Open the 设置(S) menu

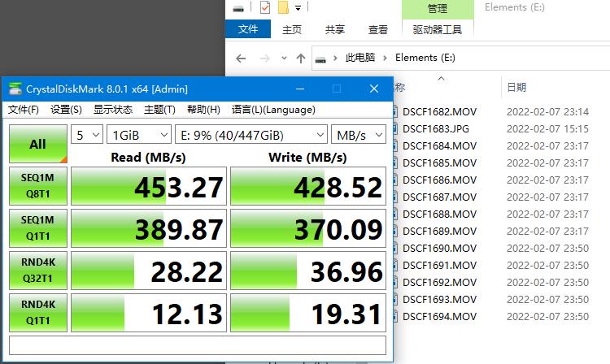(66, 110)
